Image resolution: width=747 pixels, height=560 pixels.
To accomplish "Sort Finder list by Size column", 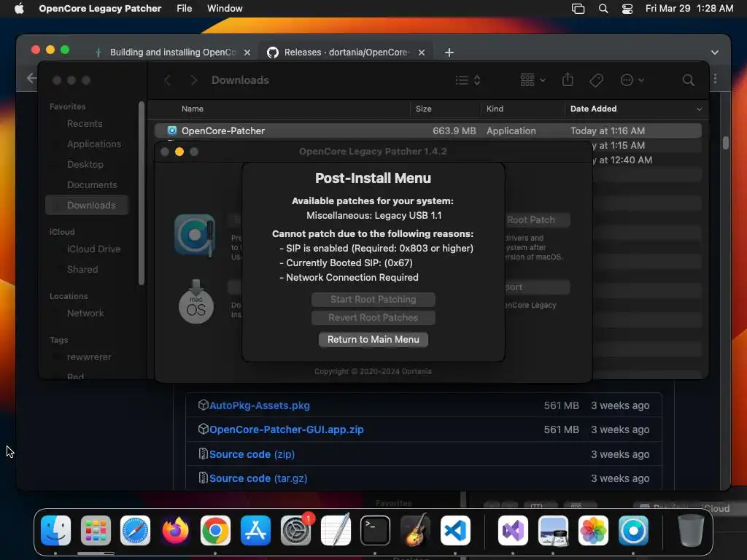I will pyautogui.click(x=424, y=109).
